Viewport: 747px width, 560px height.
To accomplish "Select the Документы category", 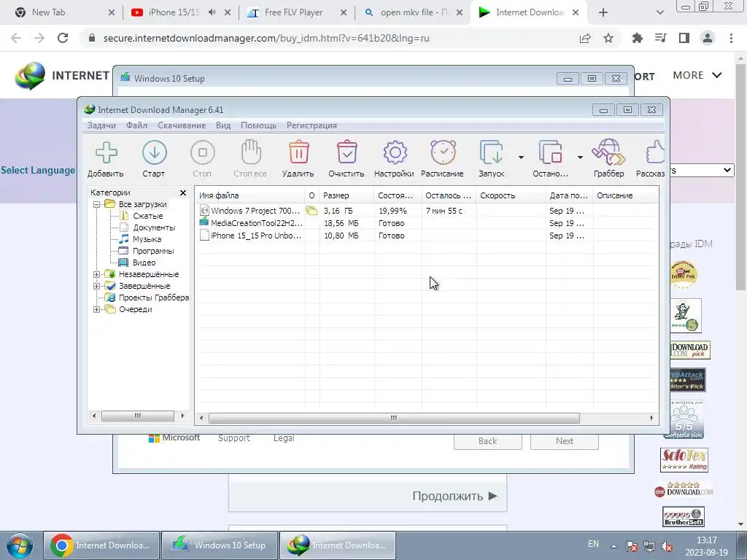I will pyautogui.click(x=154, y=227).
